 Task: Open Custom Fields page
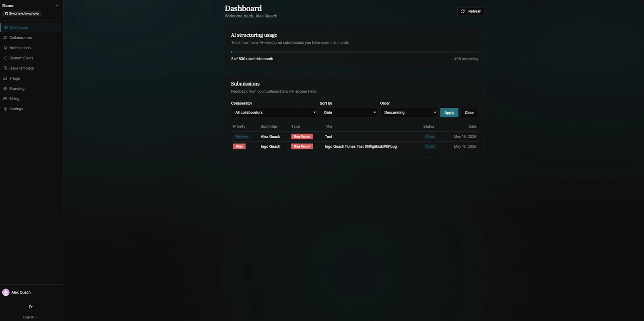pyautogui.click(x=31, y=58)
